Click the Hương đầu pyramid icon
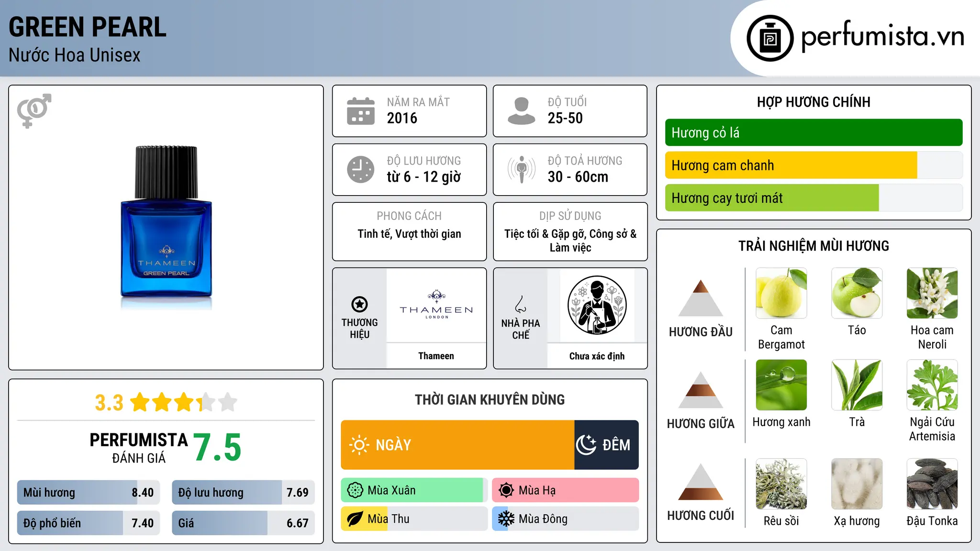Viewport: 980px width, 551px height. (701, 298)
